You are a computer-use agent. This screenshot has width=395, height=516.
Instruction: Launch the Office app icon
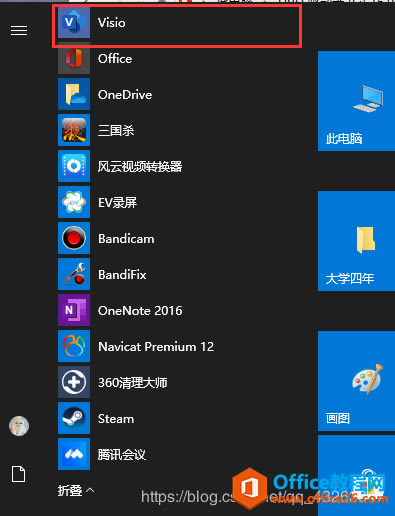[x=74, y=59]
